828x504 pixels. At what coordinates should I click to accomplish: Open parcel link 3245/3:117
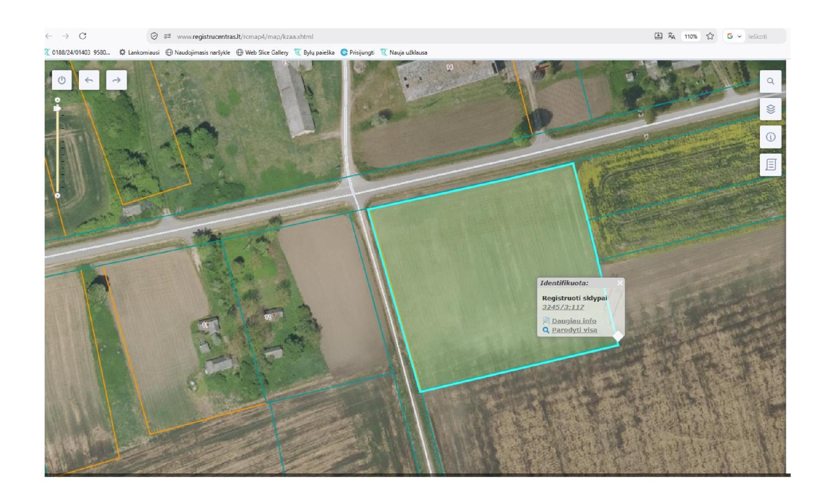pyautogui.click(x=563, y=307)
